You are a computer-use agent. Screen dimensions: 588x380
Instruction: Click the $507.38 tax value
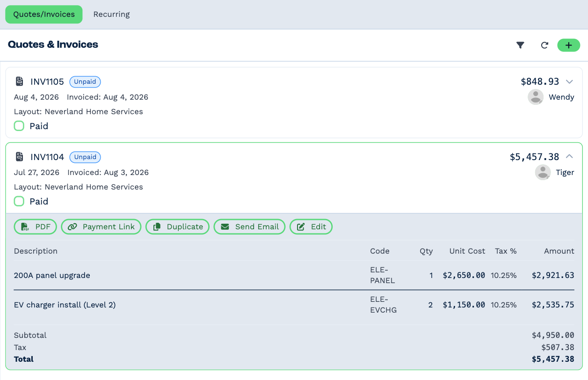558,347
